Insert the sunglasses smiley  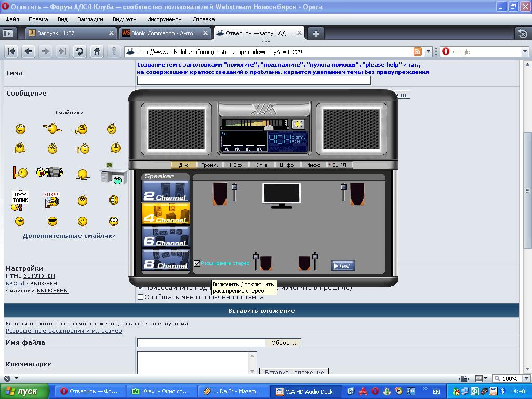click(x=52, y=221)
